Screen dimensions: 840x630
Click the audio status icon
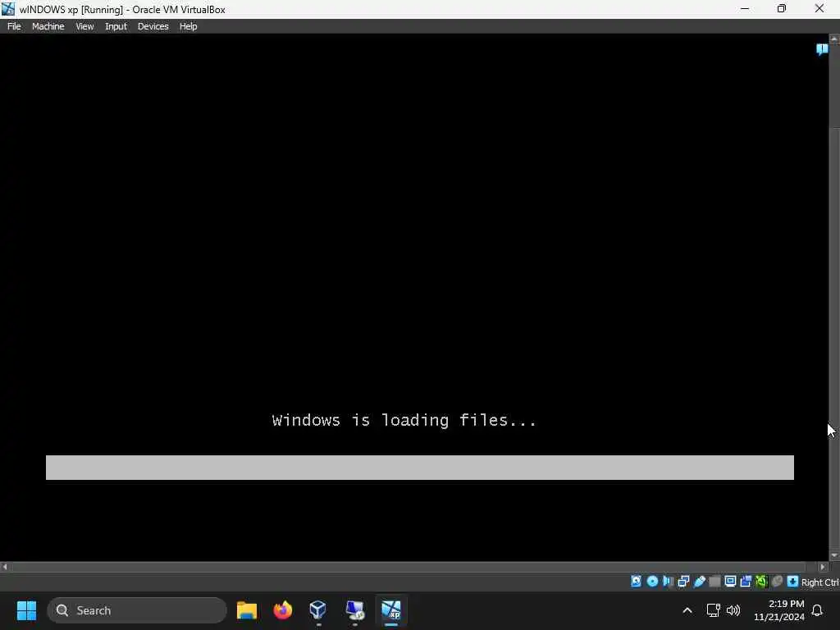[668, 582]
